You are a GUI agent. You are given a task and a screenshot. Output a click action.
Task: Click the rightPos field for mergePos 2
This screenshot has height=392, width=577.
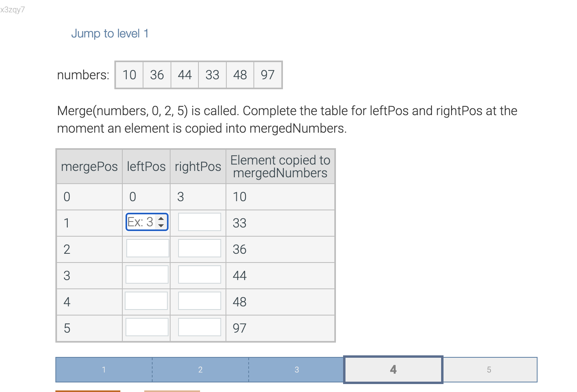[x=199, y=248]
